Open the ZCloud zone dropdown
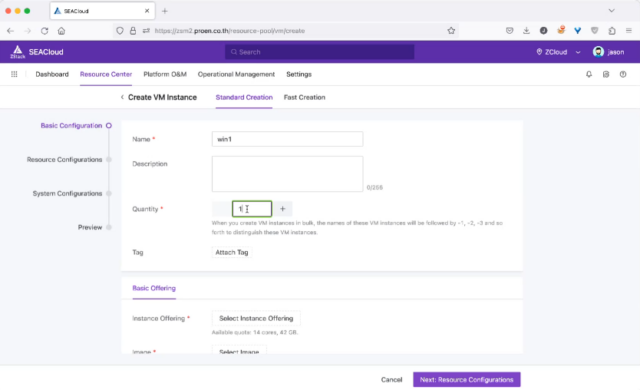This screenshot has height=390, width=640. pos(558,52)
